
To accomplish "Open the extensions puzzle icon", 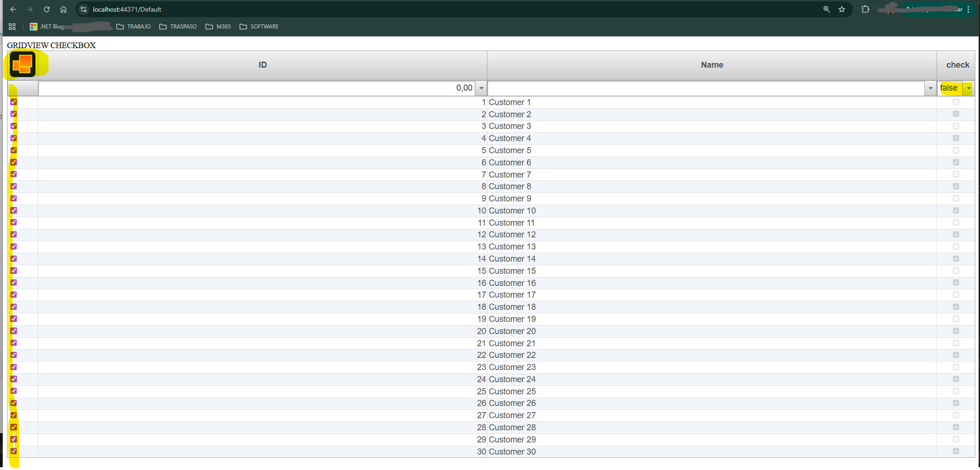I will tap(865, 9).
